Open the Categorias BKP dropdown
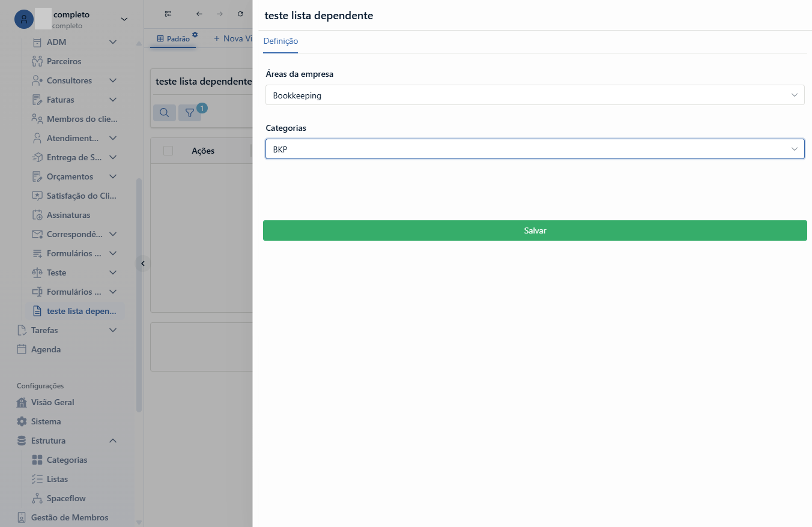 (x=535, y=149)
